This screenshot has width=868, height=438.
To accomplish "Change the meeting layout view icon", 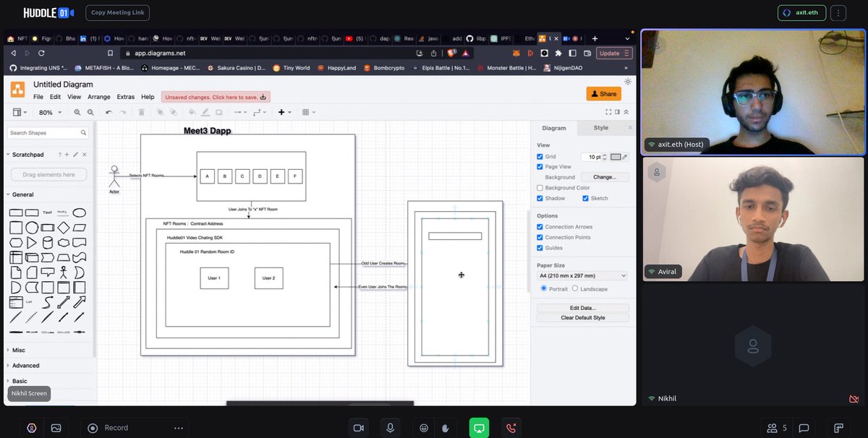I will pyautogui.click(x=839, y=428).
